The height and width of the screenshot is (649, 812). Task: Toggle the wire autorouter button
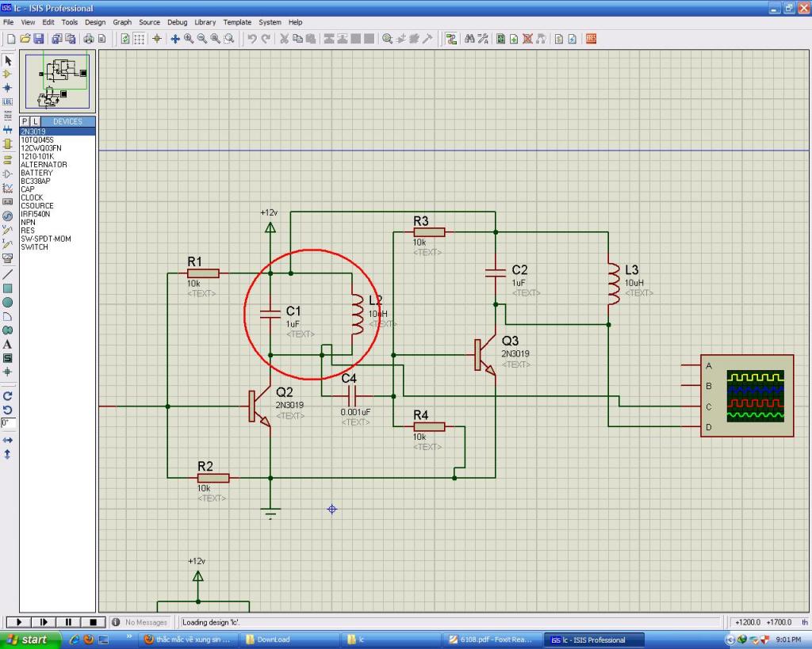tap(451, 38)
